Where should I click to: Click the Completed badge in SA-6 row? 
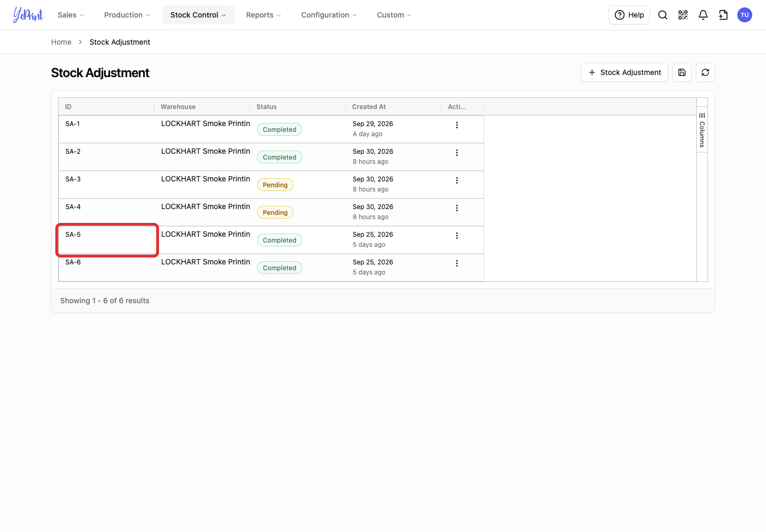click(279, 268)
